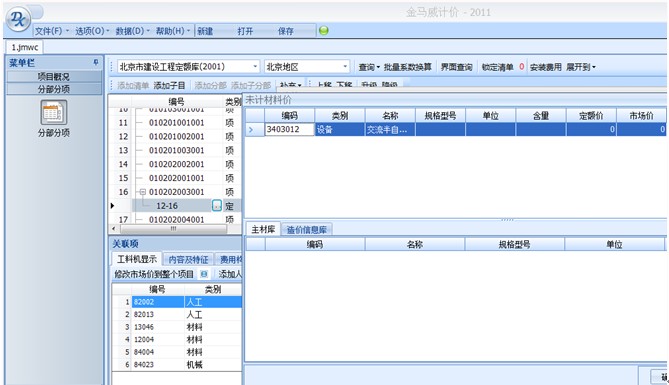The width and height of the screenshot is (669, 385).
Task: Click the 添加子目 button
Action: pos(169,86)
